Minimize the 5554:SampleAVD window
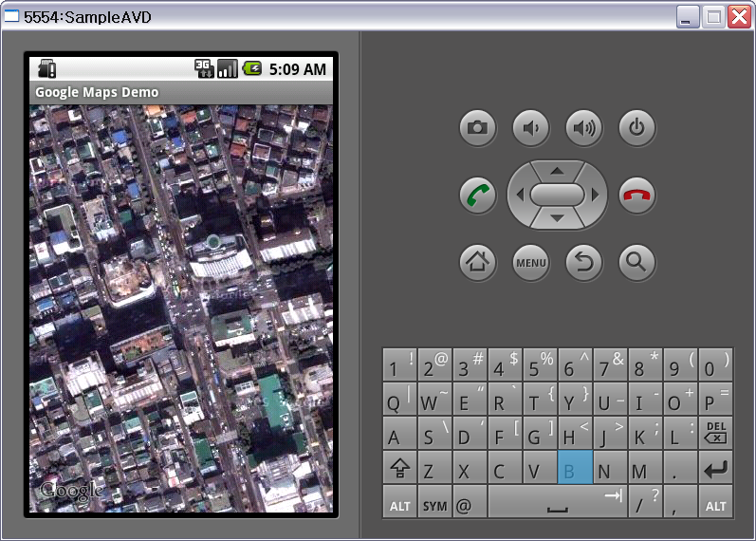The width and height of the screenshot is (756, 541). [688, 17]
